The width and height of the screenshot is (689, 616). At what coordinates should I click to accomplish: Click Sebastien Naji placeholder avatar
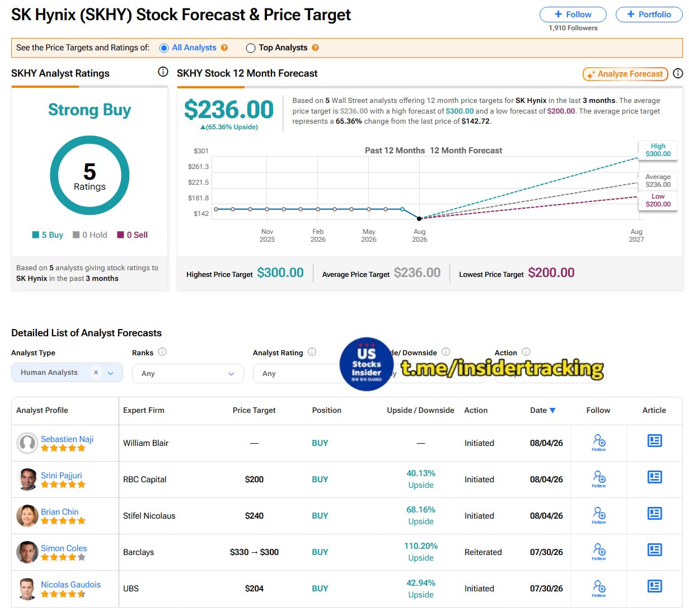click(x=27, y=443)
